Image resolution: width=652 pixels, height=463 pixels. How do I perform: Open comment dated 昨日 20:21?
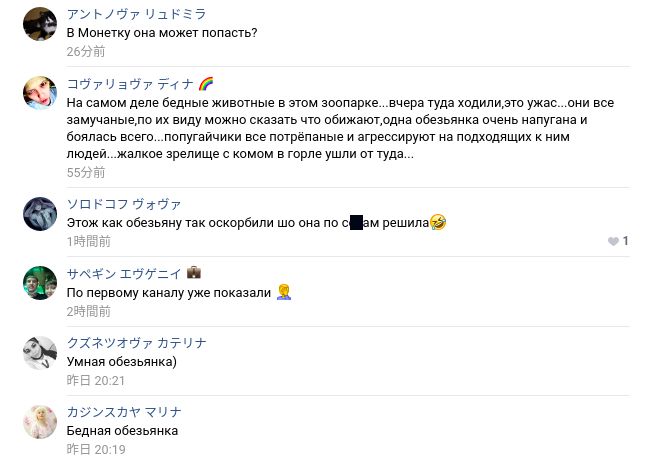95,380
